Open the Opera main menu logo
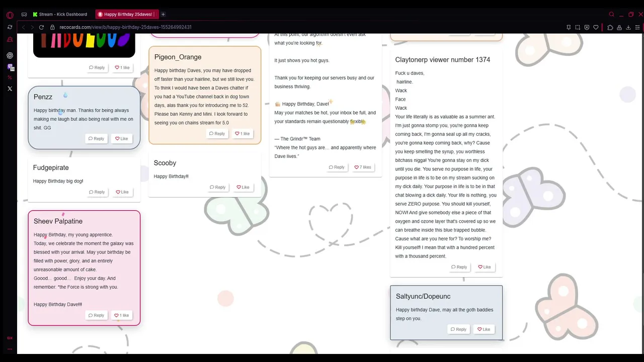Viewport: 644px width, 362px height. tap(10, 15)
